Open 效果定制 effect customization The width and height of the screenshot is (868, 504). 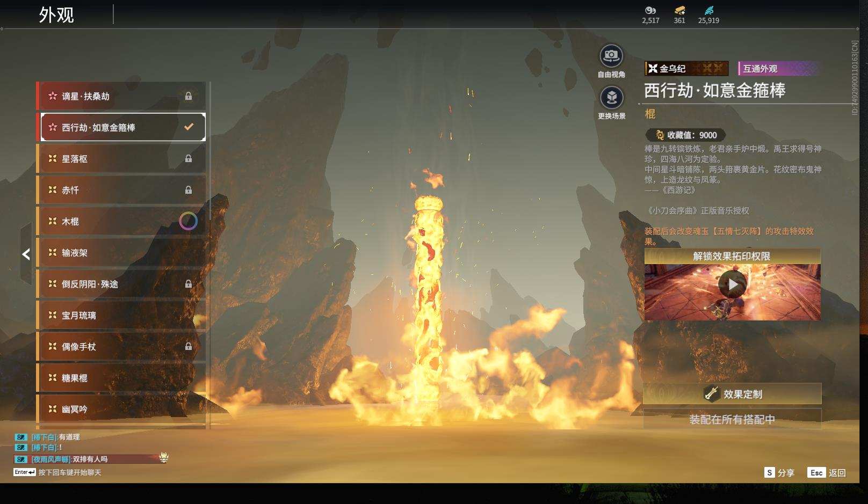pos(732,394)
